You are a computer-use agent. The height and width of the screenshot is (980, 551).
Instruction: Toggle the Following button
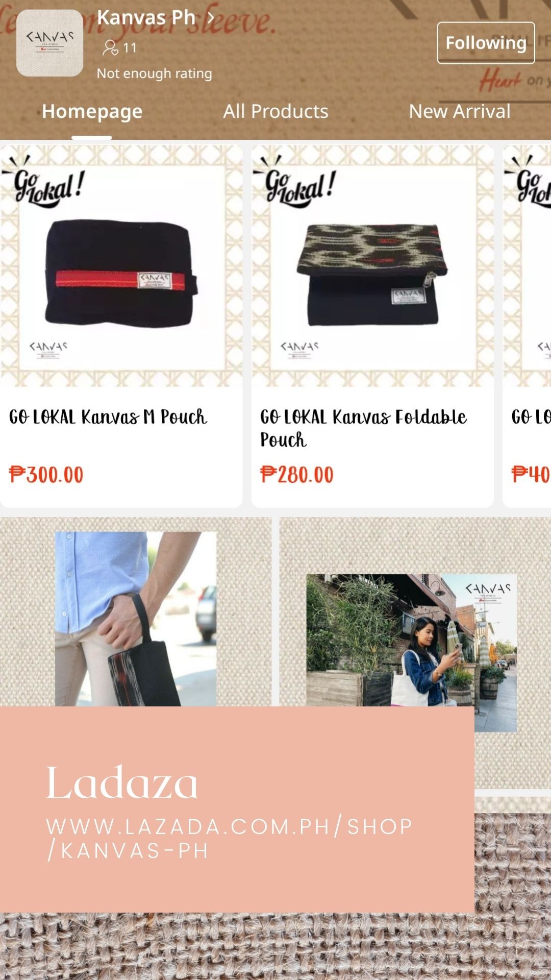point(486,43)
